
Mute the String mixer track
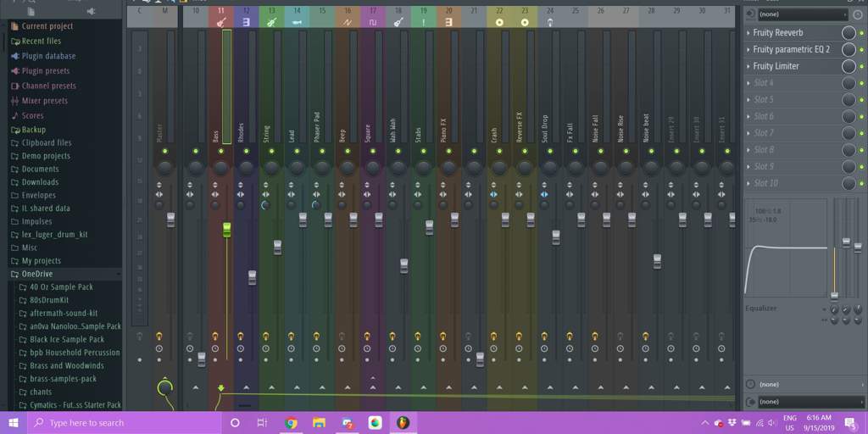point(271,151)
